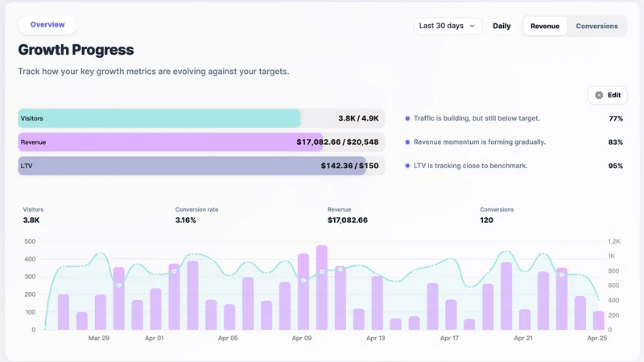644x362 pixels.
Task: Open the Last 30 days range dropdown
Action: click(x=448, y=26)
